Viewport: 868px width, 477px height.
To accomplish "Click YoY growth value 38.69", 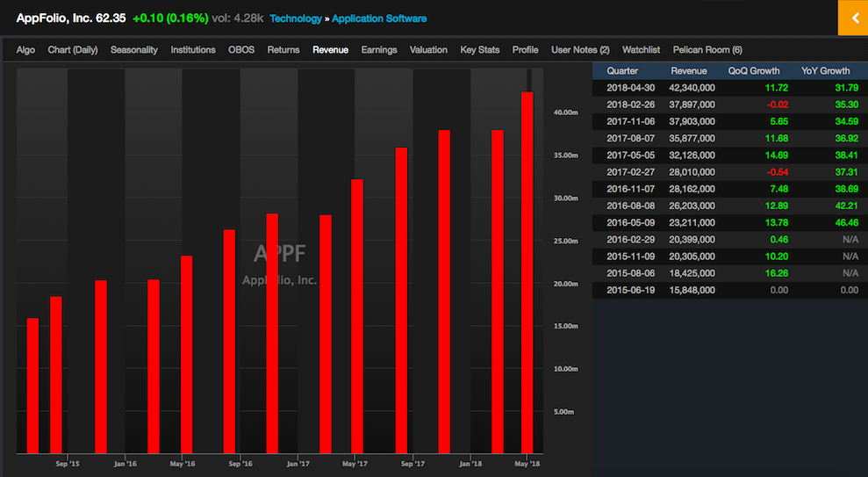I will tap(847, 189).
